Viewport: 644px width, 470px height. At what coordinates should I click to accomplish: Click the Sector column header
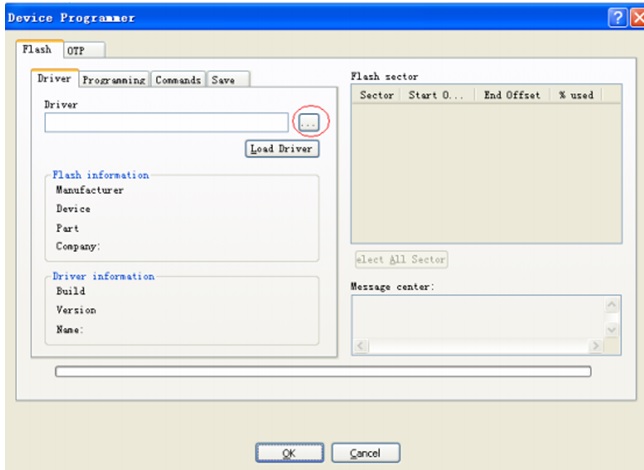click(x=376, y=95)
